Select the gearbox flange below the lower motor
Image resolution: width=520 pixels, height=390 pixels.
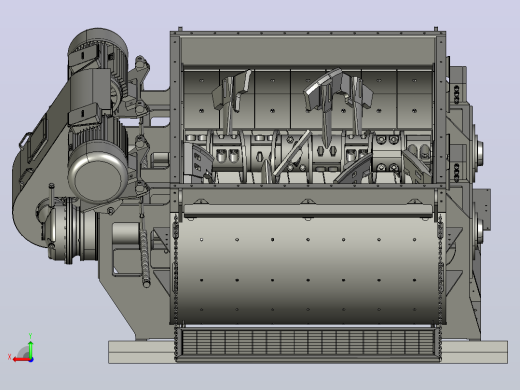pyautogui.click(x=69, y=230)
